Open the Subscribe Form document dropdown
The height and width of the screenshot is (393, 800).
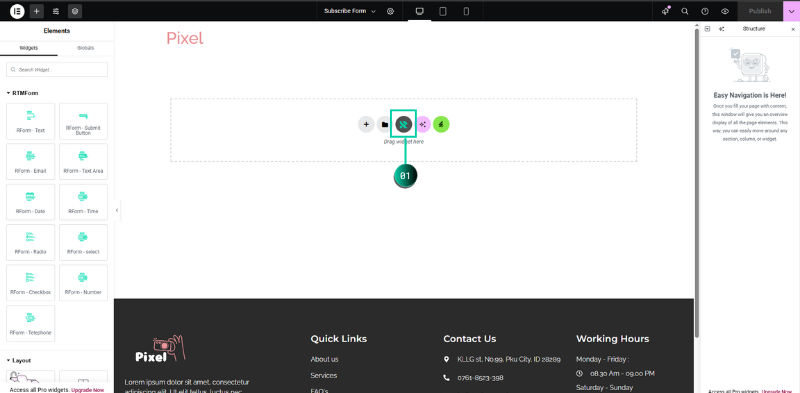pos(349,11)
